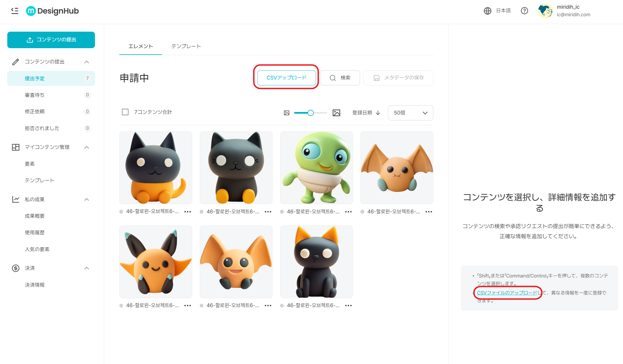Viewport: 623px width, 364px height.
Task: Click the DesignHub logo
Action: tap(52, 11)
